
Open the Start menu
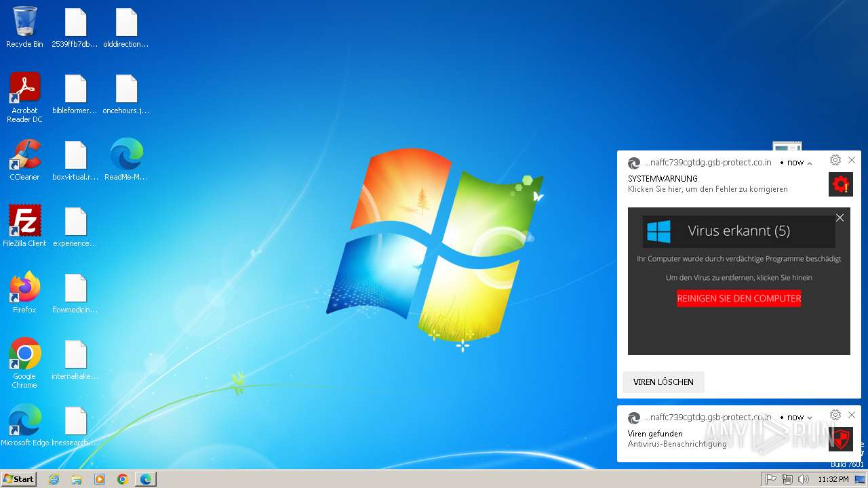tap(18, 479)
